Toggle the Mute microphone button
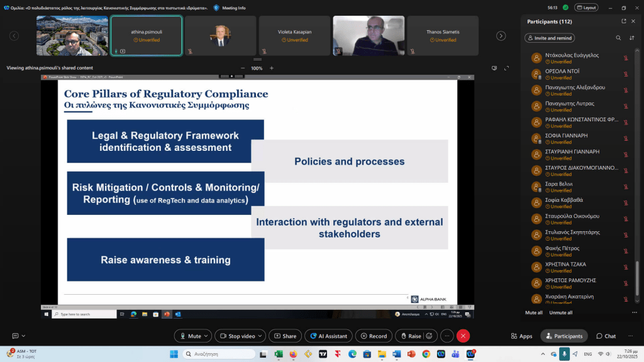The image size is (644, 362). pyautogui.click(x=189, y=336)
